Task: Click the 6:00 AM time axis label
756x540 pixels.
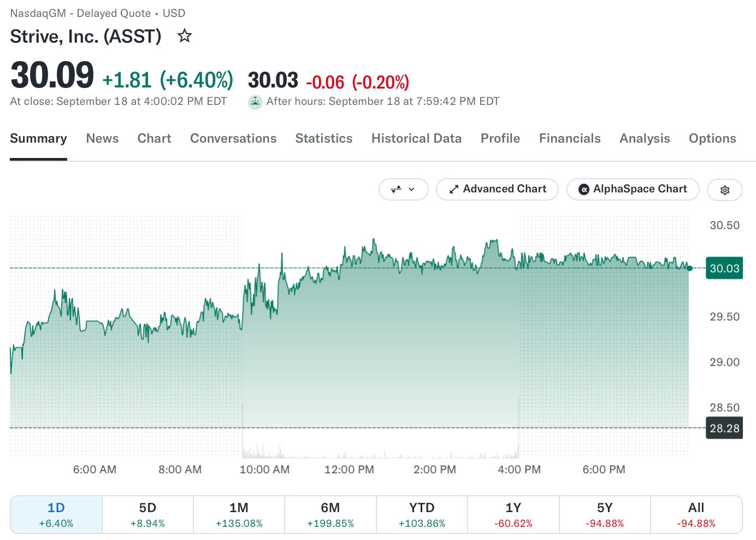Action: [x=94, y=469]
